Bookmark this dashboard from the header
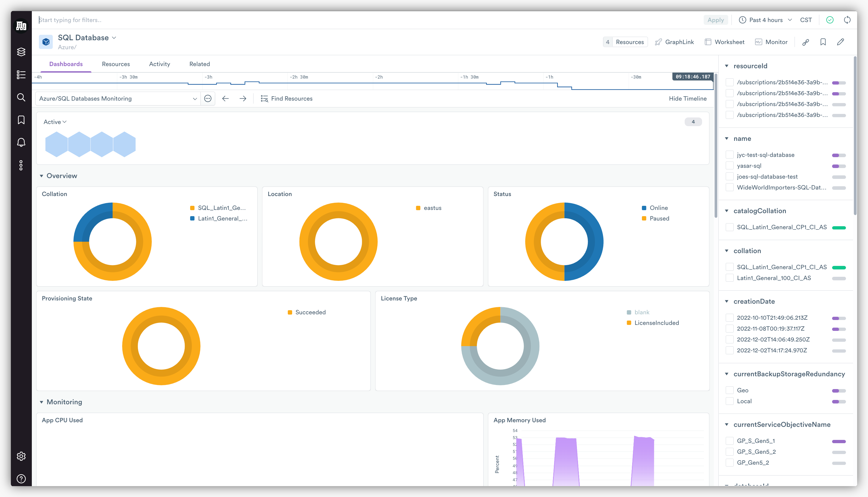The height and width of the screenshot is (497, 868). point(823,42)
